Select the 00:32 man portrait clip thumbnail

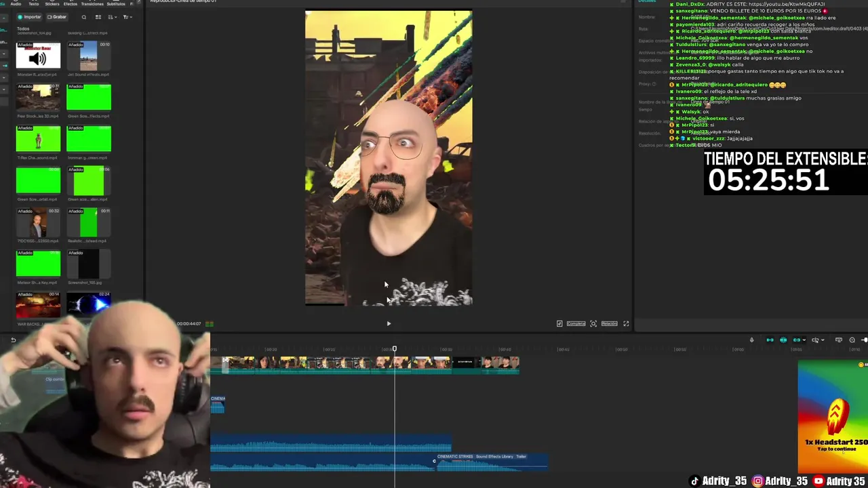[38, 222]
